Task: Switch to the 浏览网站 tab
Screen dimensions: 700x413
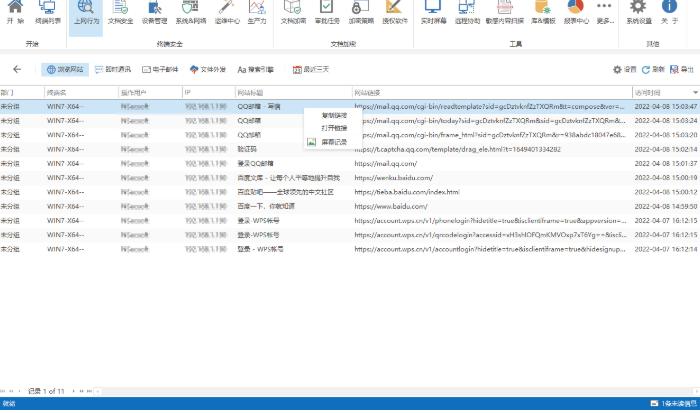Action: tap(66, 70)
